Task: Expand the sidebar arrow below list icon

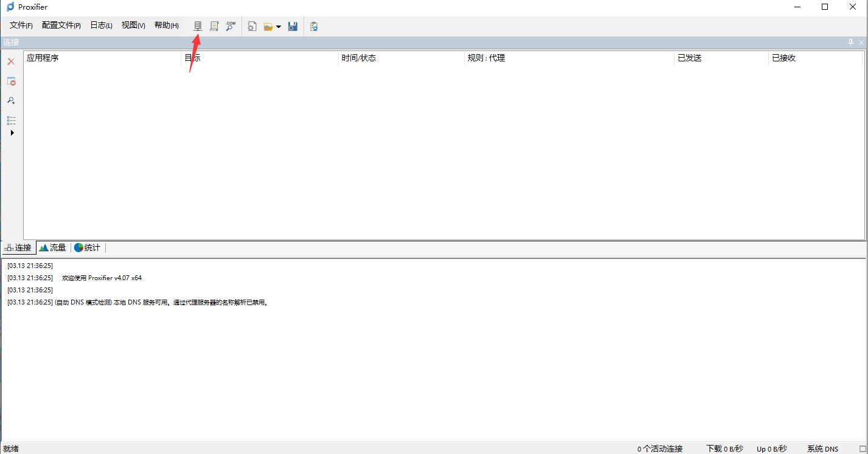Action: point(12,132)
